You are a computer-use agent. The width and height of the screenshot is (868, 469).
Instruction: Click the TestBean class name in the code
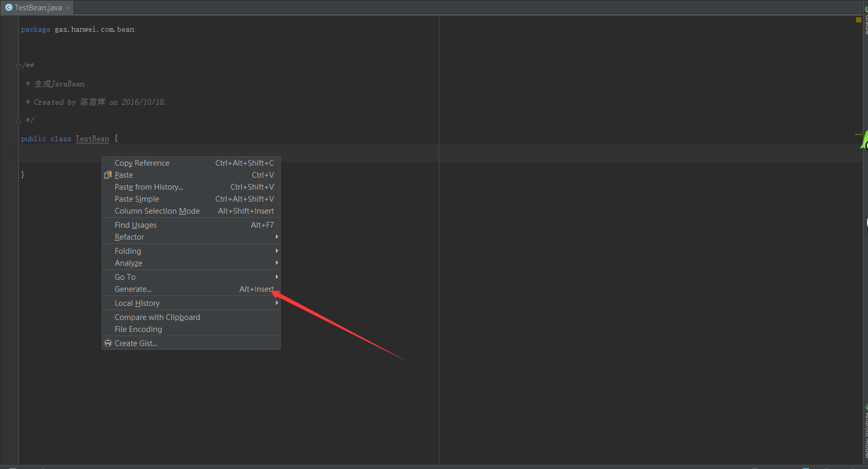(92, 139)
